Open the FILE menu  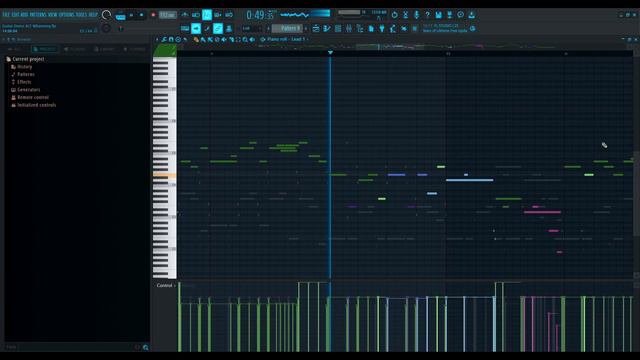(6, 15)
